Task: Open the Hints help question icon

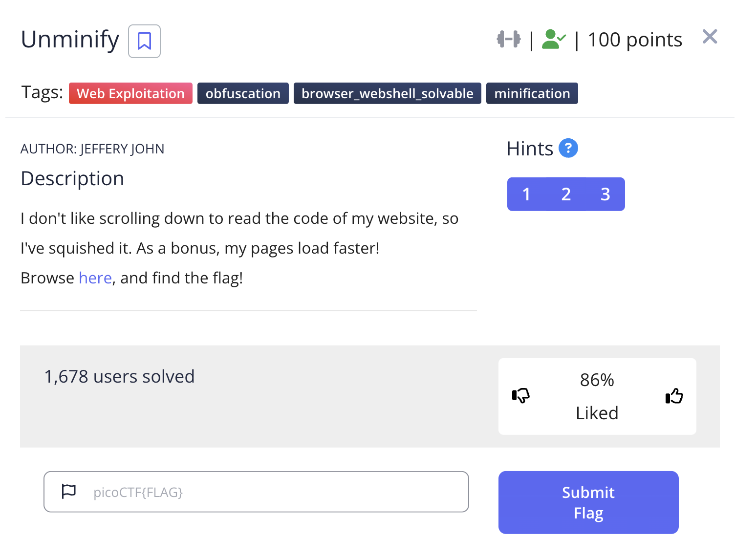Action: [x=568, y=148]
